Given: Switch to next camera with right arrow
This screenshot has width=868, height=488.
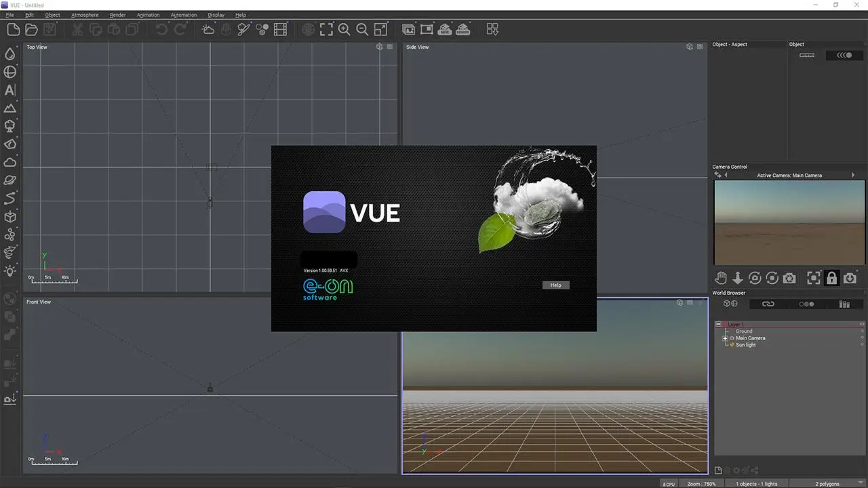Looking at the screenshot, I should [x=853, y=175].
